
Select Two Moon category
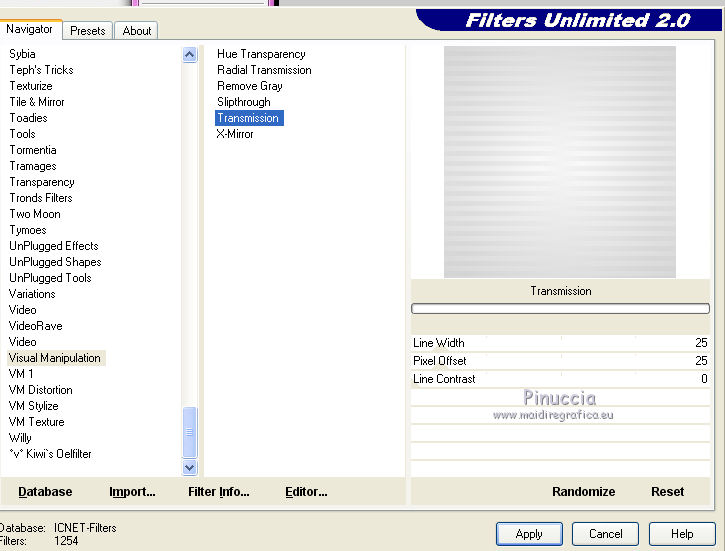click(35, 214)
